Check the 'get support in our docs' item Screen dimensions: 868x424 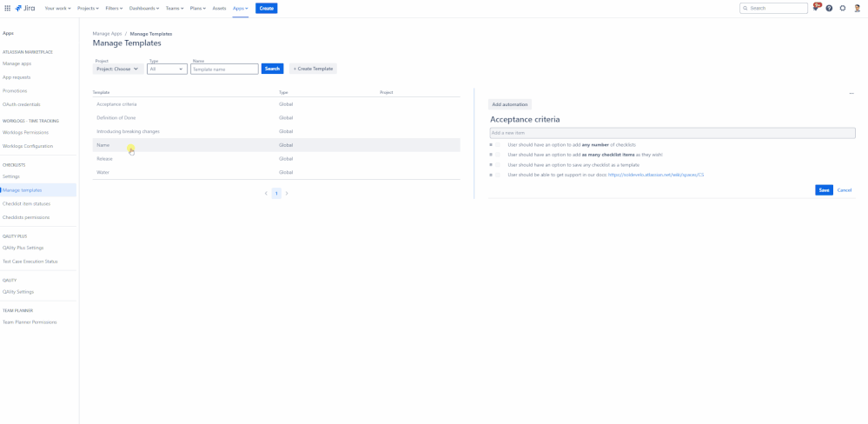tap(498, 175)
